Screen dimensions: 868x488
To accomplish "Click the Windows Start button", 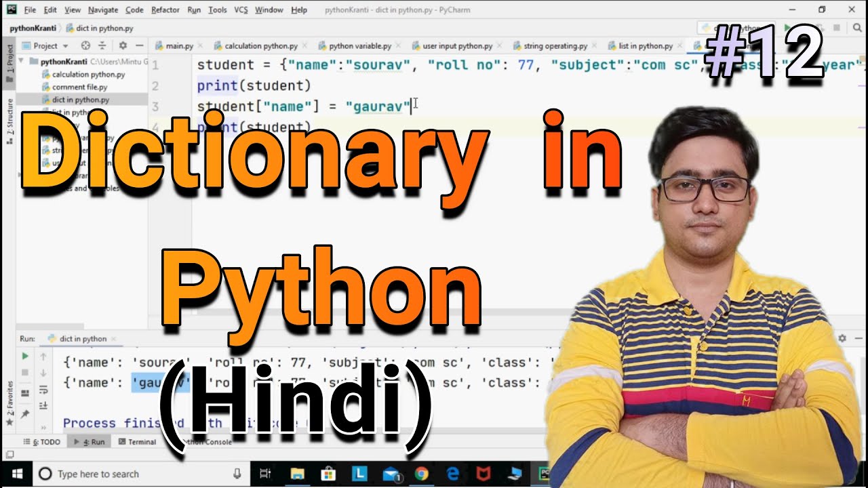I will (16, 474).
